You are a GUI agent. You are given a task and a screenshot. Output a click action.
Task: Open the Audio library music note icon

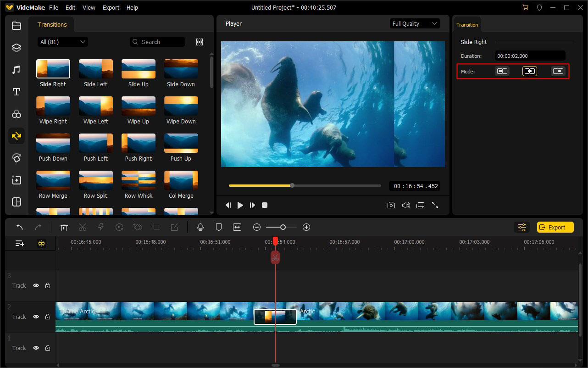[x=17, y=70]
